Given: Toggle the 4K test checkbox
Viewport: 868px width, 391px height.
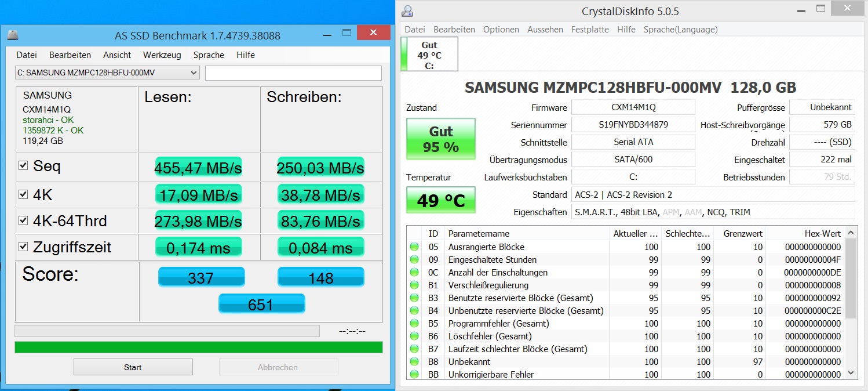Looking at the screenshot, I should [23, 194].
